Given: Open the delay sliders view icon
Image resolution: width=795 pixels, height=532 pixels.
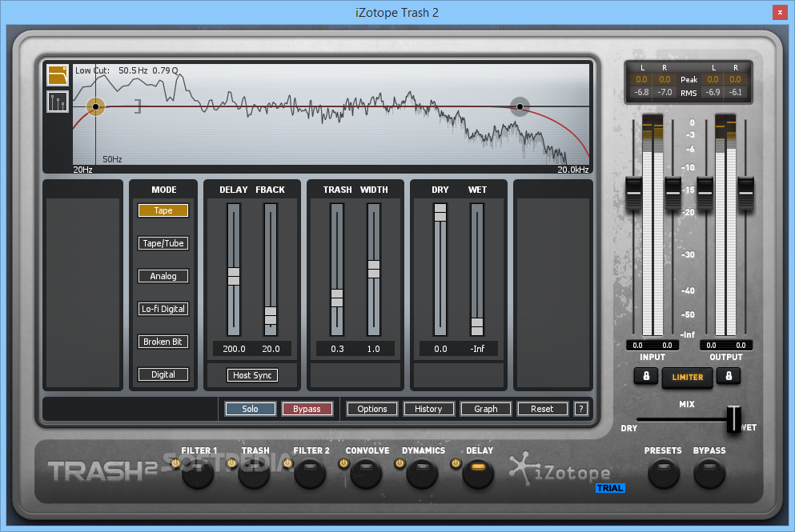Looking at the screenshot, I should (x=58, y=102).
